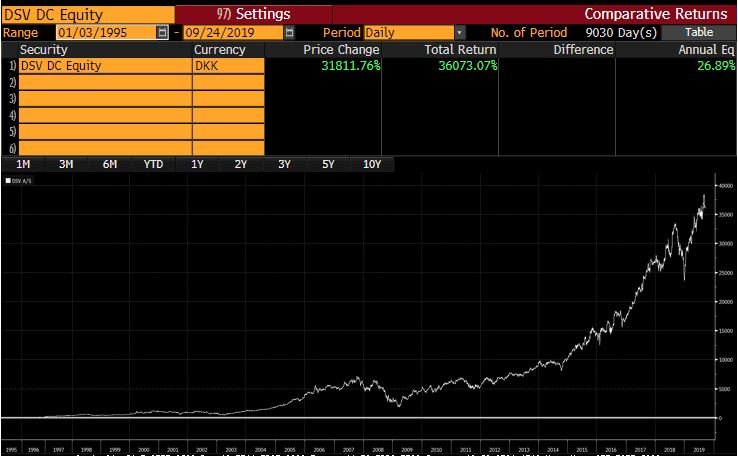Open the start date calendar picker
738x456 pixels.
(x=162, y=32)
